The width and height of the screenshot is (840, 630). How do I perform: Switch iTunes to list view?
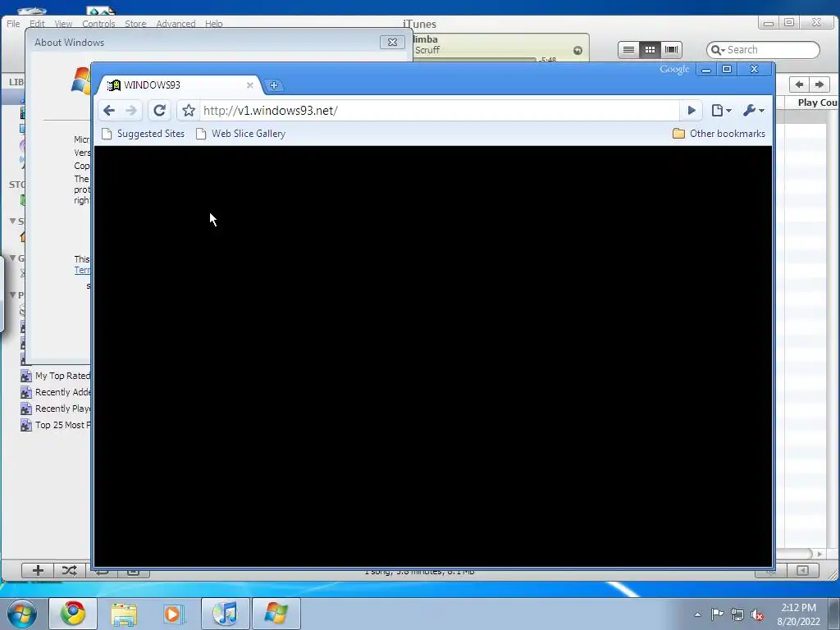[628, 50]
